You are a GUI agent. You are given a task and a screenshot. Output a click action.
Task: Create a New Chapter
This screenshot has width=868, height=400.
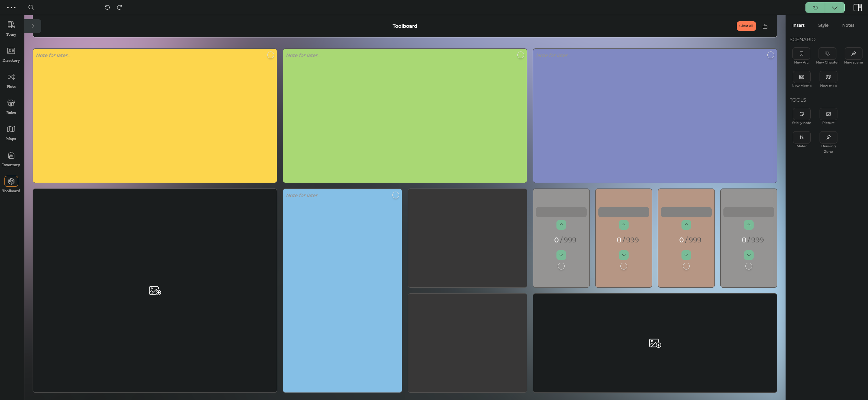[x=827, y=54]
